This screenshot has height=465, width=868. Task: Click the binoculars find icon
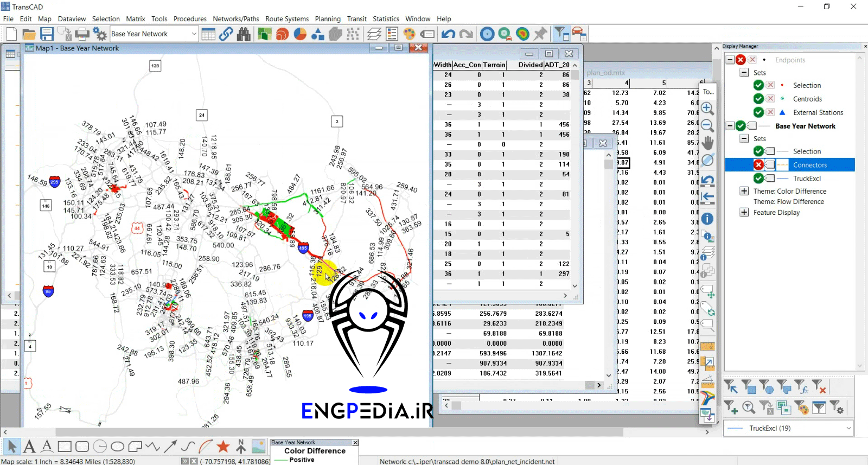pyautogui.click(x=244, y=34)
